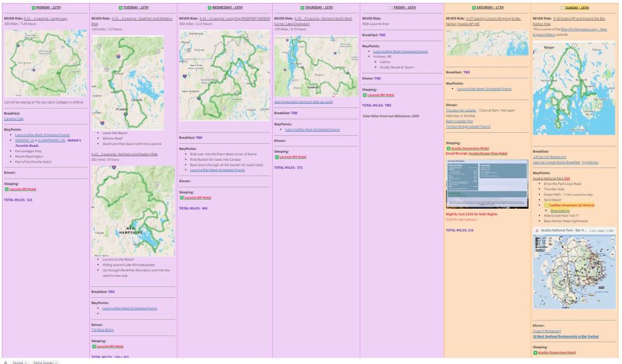The height and width of the screenshot is (364, 622).
Task: Select the Favorite tag at the bottom
Action: click(x=18, y=362)
